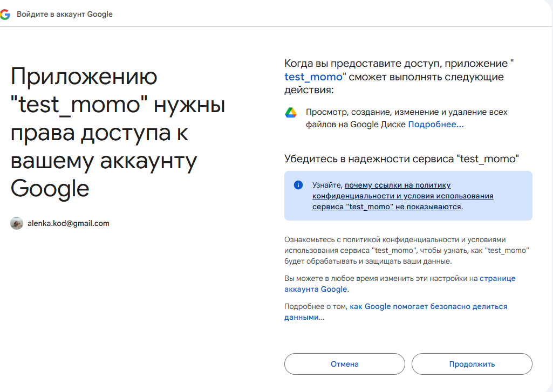The image size is (553, 392).
Task: Click the blue info circle icon
Action: click(x=298, y=185)
